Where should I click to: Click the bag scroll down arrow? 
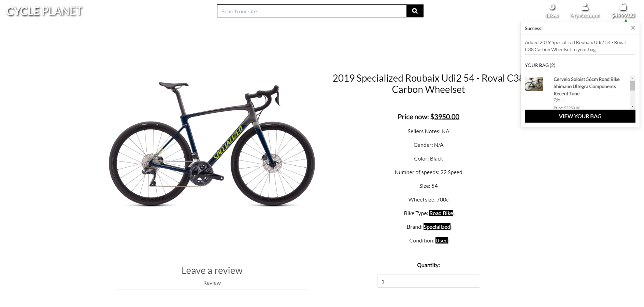pos(632,106)
